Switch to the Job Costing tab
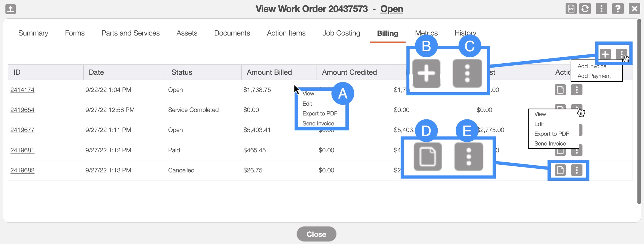The image size is (644, 244). (341, 33)
